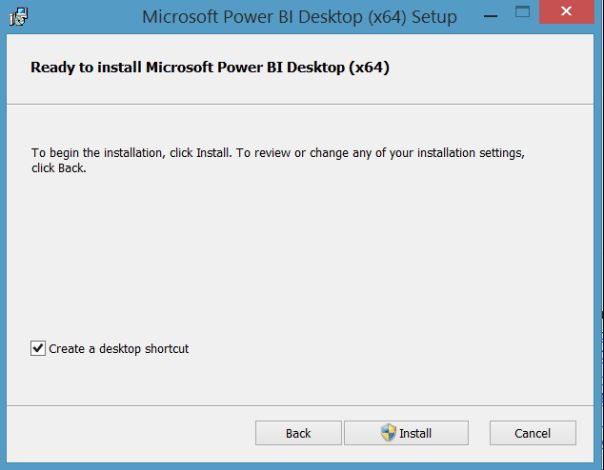Uncheck Create a desktop shortcut checkbox

click(x=38, y=348)
